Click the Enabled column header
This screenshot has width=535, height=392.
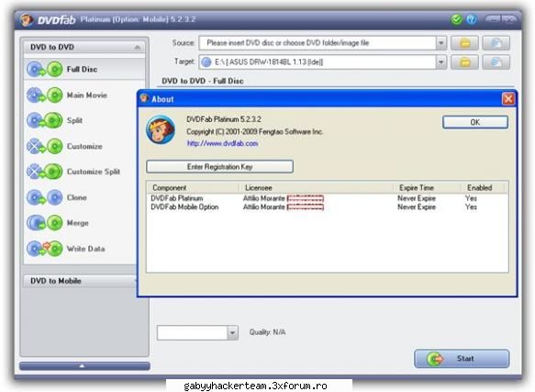(x=483, y=188)
